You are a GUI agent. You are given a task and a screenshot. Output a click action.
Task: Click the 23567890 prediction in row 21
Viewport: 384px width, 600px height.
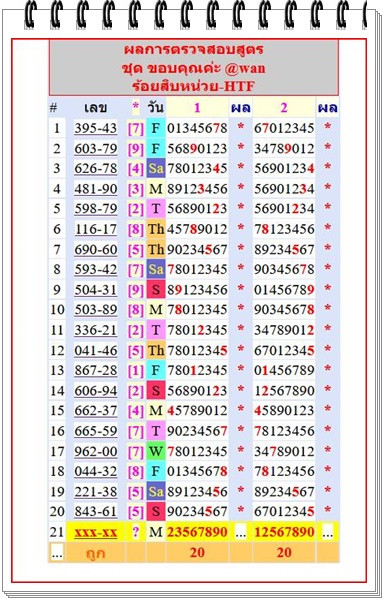pos(197,532)
